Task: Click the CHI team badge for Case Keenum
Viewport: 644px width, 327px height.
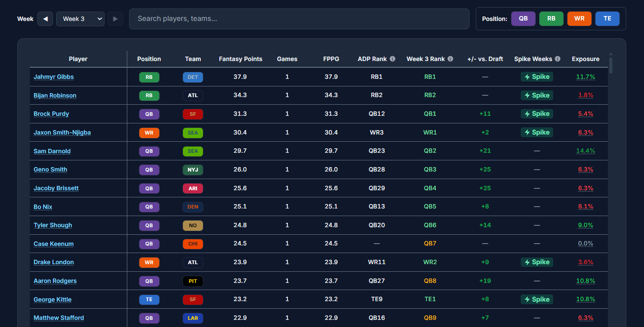Action: pos(193,244)
